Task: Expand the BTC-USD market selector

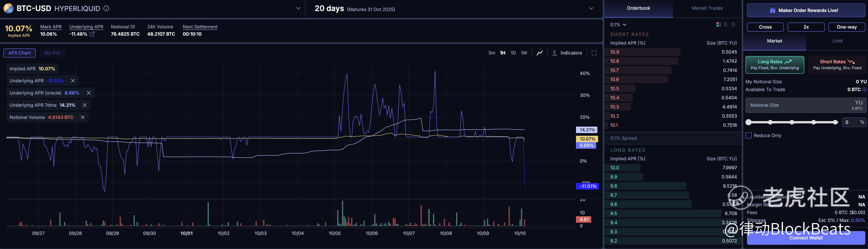Action: point(298,8)
